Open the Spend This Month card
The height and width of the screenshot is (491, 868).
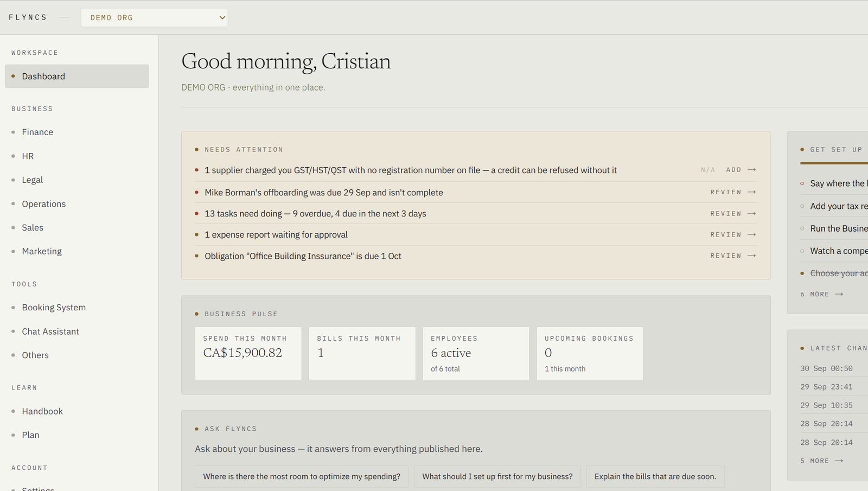248,353
